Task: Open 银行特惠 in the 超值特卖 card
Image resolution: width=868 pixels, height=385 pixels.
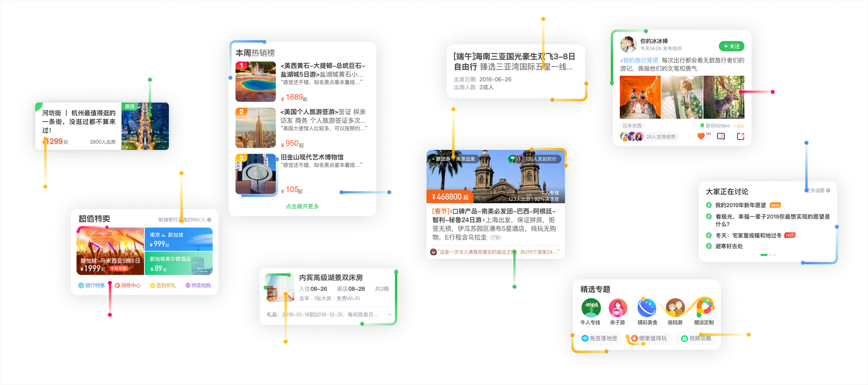Action: pyautogui.click(x=92, y=286)
